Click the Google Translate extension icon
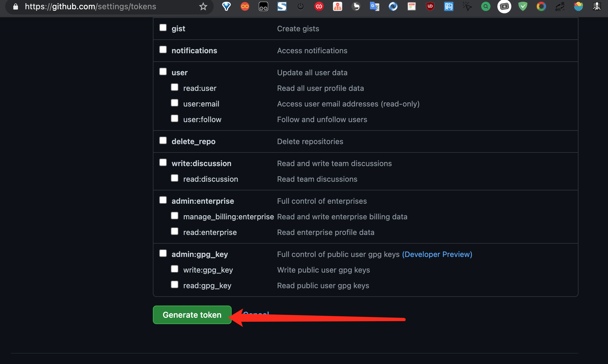Screen dimensions: 608x364 pyautogui.click(x=374, y=6)
